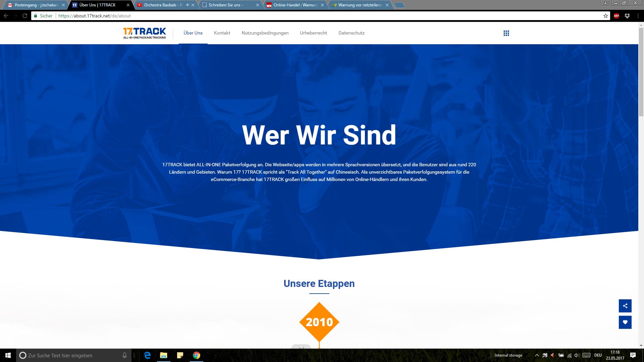The width and height of the screenshot is (644, 362).
Task: Switch input language DEU indicator
Action: 598,355
